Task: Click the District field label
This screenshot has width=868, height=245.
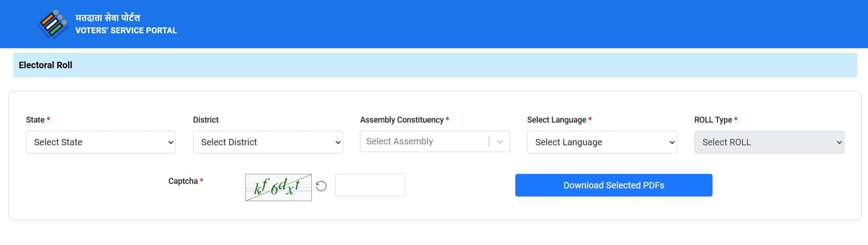Action: [206, 120]
